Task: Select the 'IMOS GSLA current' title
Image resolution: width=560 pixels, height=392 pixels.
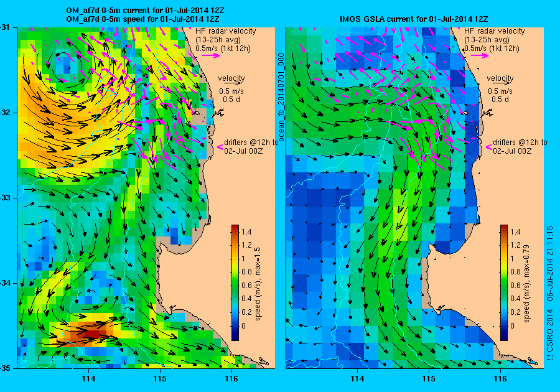Action: click(x=414, y=19)
